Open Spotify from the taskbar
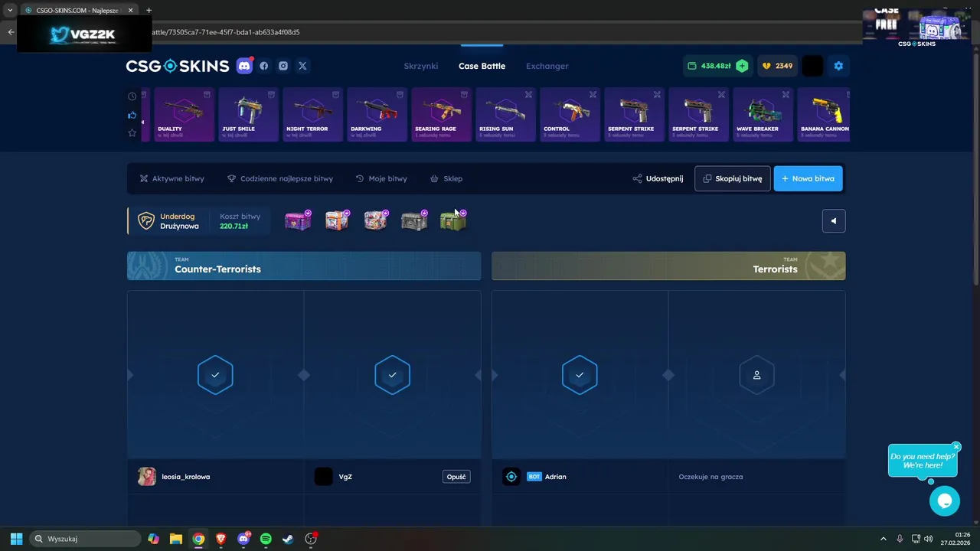The width and height of the screenshot is (980, 551). click(x=266, y=539)
